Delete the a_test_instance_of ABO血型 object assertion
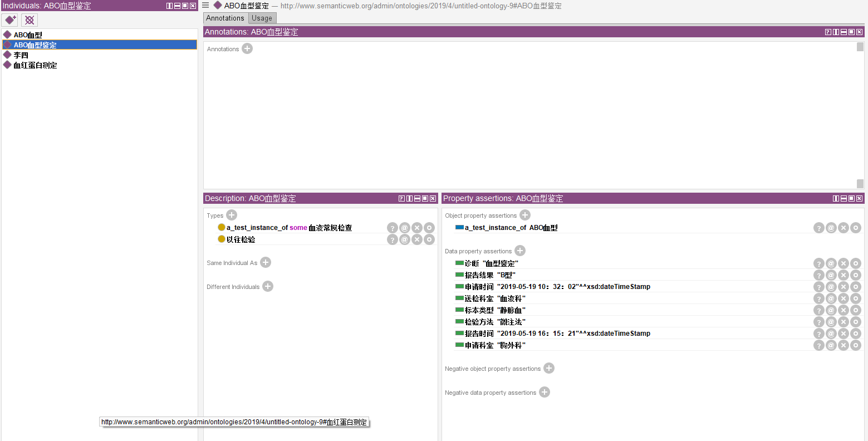The height and width of the screenshot is (441, 868). 844,228
